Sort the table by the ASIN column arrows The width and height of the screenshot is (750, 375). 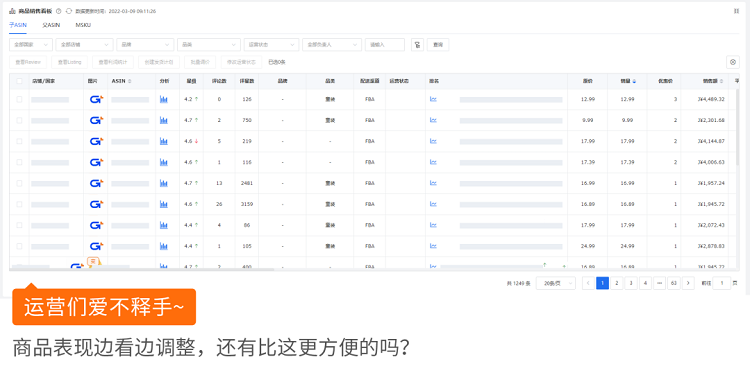(130, 81)
